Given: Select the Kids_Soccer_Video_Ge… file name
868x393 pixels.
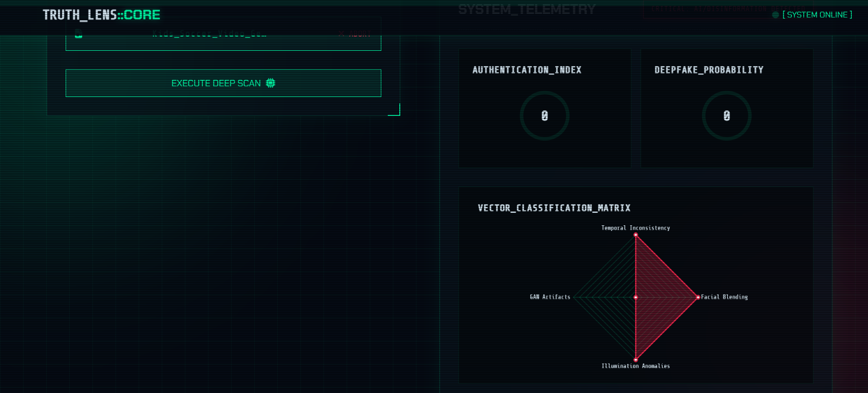Looking at the screenshot, I should click(x=209, y=34).
